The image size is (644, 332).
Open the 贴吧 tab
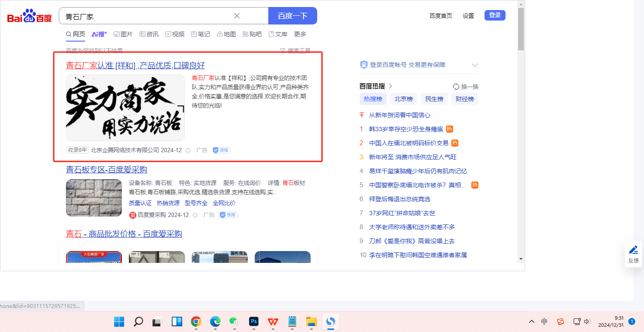(x=252, y=34)
